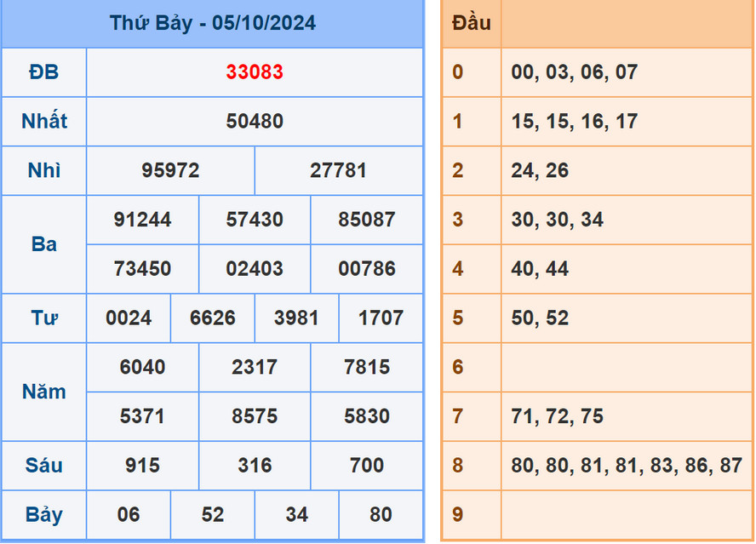
Task: Select third prize number 85087
Action: [x=366, y=220]
